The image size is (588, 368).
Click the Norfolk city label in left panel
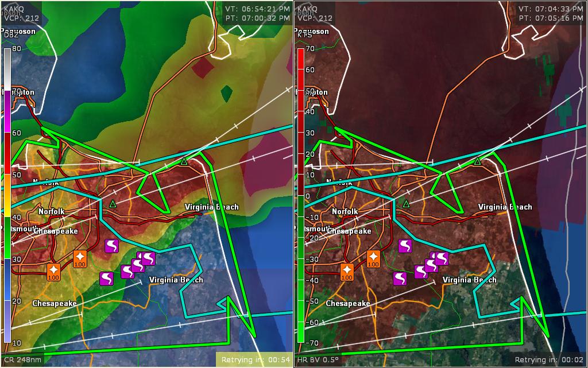(x=51, y=211)
